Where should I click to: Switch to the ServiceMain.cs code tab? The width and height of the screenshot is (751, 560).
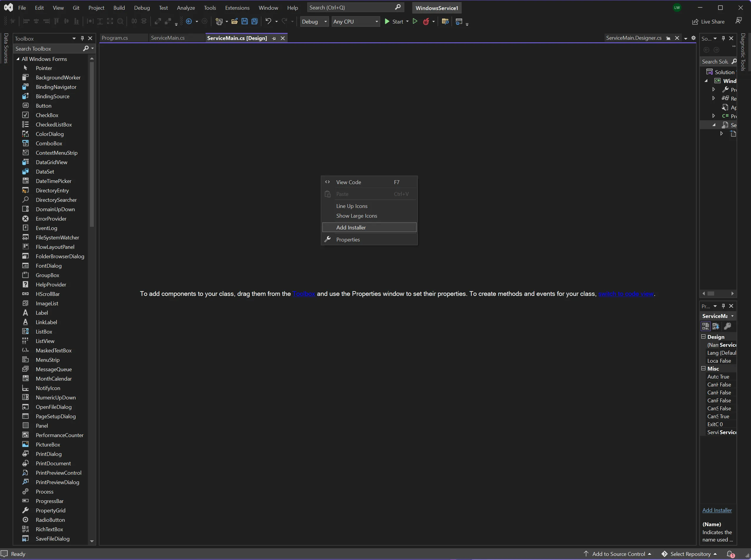(x=168, y=38)
